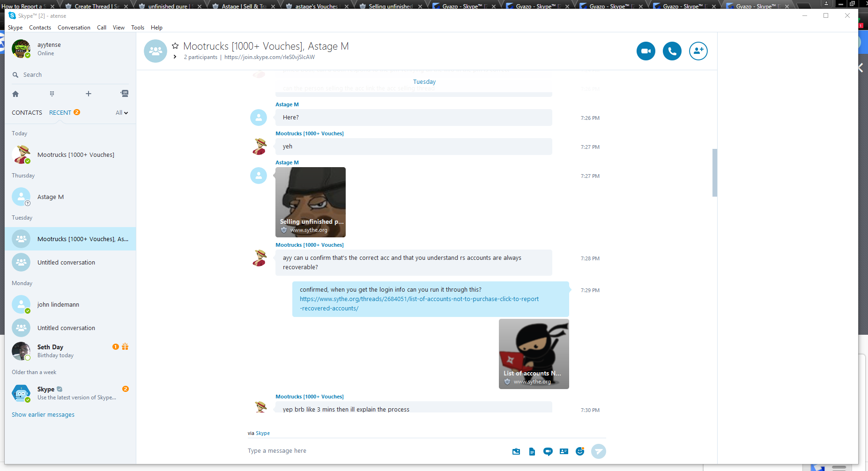Click the group avatar in conversation header
The height and width of the screenshot is (471, 868).
(156, 51)
